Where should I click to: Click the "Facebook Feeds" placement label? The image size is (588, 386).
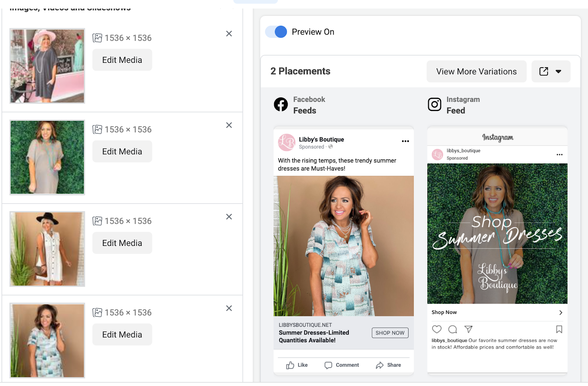pos(309,105)
